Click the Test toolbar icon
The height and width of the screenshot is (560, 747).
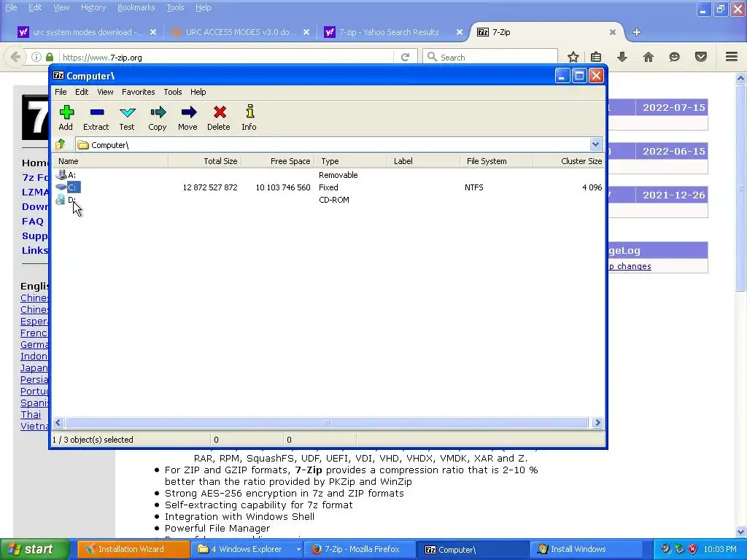[x=127, y=117]
